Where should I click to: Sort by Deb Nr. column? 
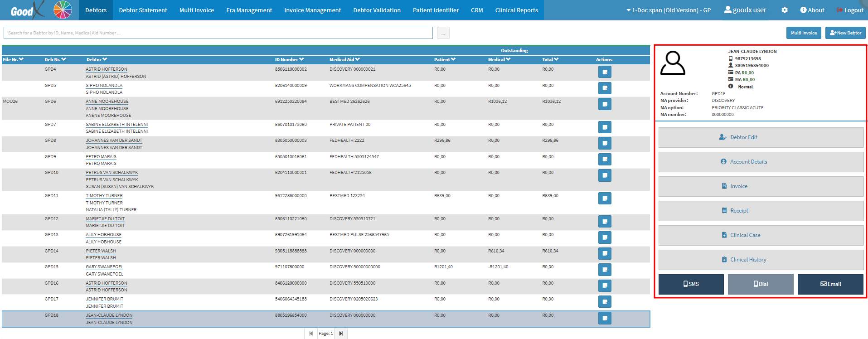(x=55, y=59)
